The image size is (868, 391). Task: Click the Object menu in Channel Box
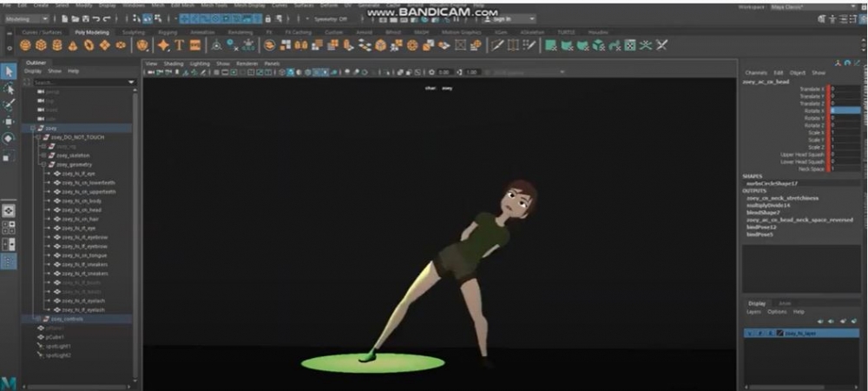797,72
